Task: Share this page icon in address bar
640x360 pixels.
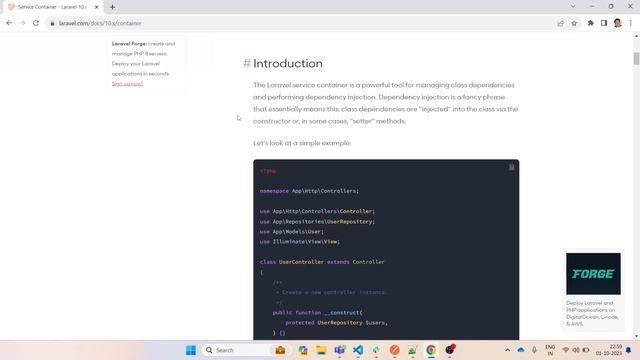Action: point(560,23)
